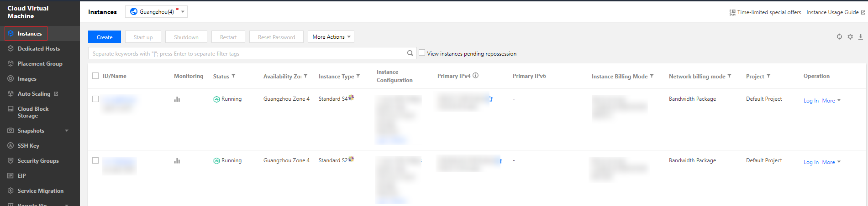Open Security Groups in the sidebar
The width and height of the screenshot is (868, 206).
pyautogui.click(x=38, y=161)
